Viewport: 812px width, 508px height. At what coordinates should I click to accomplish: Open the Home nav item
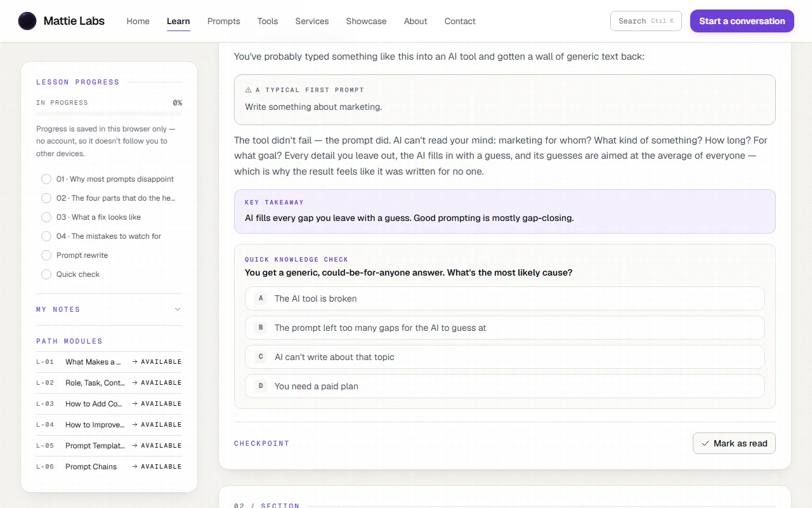click(x=138, y=21)
